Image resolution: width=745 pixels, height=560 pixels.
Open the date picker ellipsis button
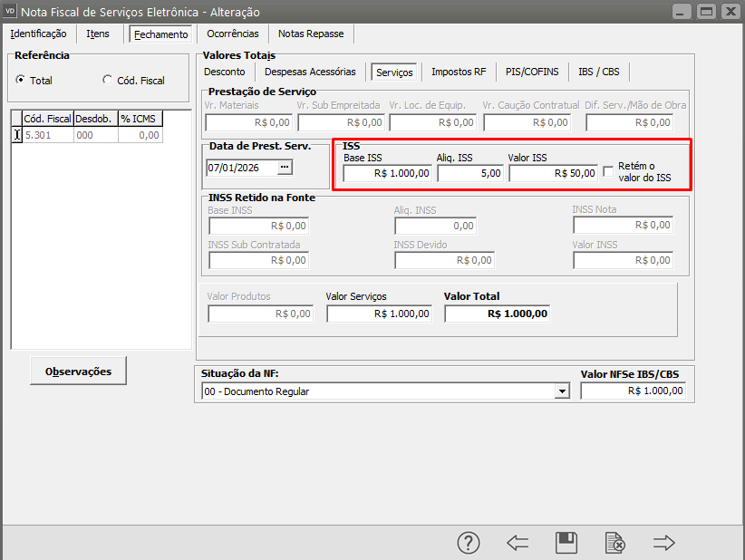285,168
